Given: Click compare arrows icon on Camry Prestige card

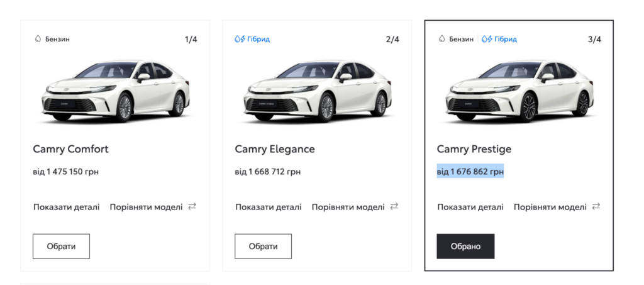Looking at the screenshot, I should 596,206.
